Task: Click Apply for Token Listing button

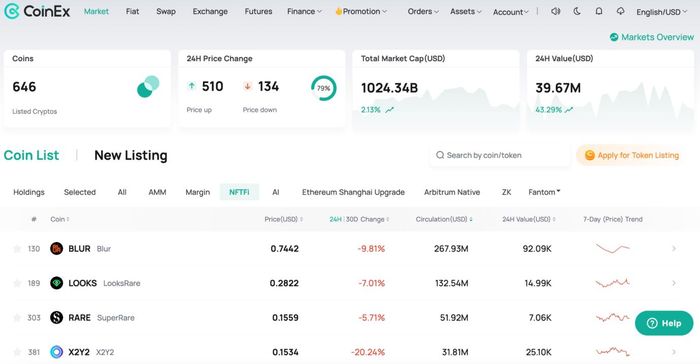Action: coord(632,155)
